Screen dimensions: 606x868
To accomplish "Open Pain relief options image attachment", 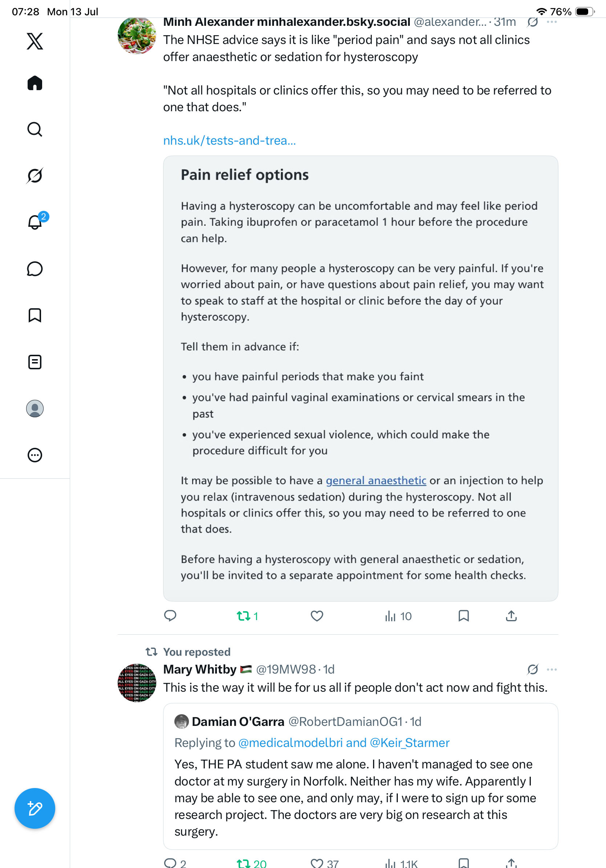I will coord(360,378).
